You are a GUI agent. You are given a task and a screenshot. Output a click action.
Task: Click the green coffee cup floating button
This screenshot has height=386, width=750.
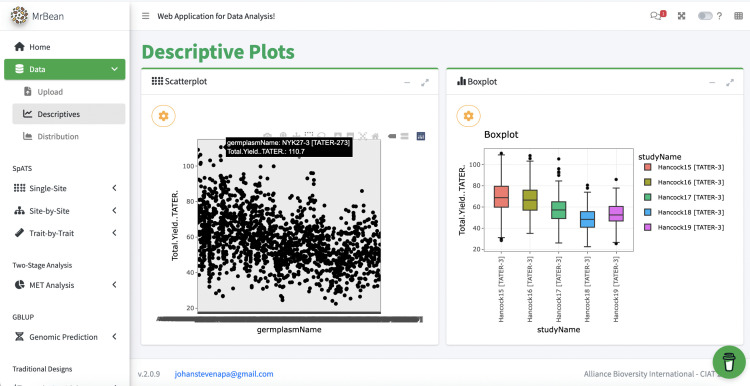(x=728, y=362)
